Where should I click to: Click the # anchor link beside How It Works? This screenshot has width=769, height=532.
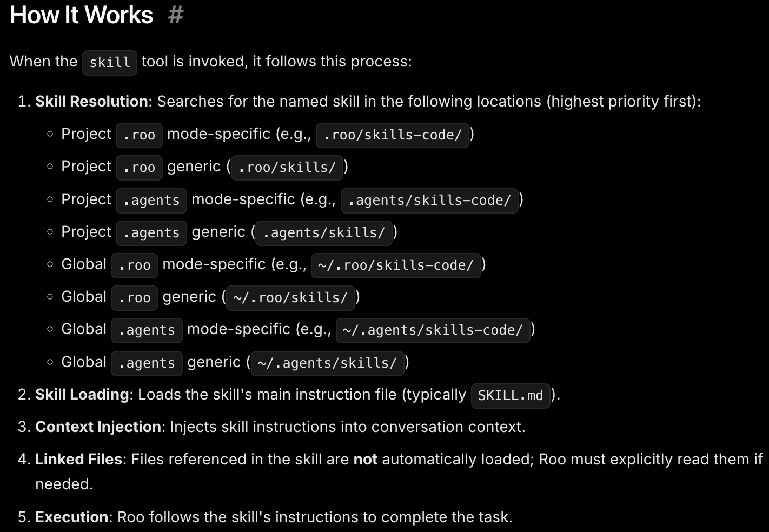point(176,15)
